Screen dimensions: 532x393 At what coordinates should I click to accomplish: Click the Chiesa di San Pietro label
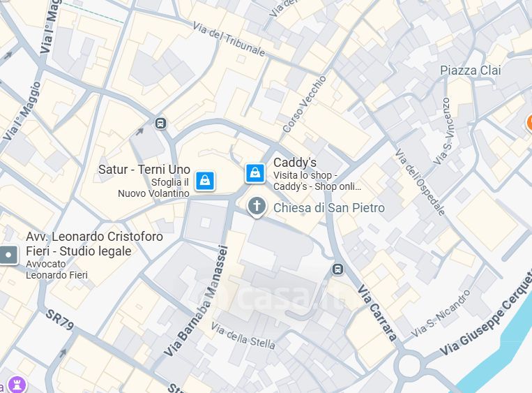[x=329, y=207]
